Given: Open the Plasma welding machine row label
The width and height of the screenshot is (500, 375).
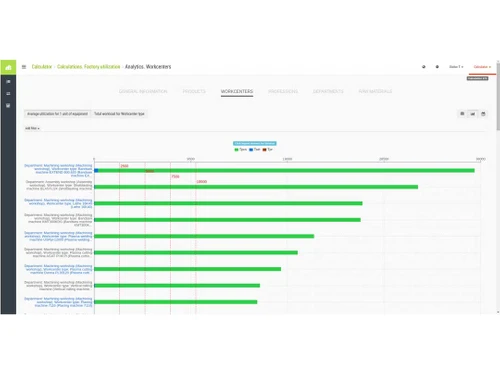Looking at the screenshot, I should (58, 236).
